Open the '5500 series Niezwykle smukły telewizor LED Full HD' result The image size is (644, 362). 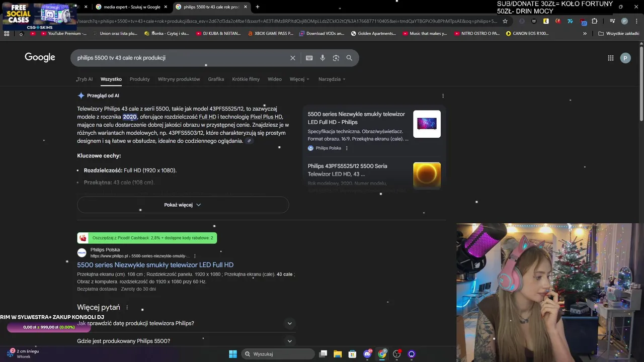(x=155, y=265)
